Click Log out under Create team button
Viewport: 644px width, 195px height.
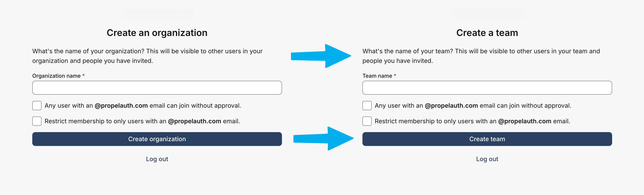(487, 159)
